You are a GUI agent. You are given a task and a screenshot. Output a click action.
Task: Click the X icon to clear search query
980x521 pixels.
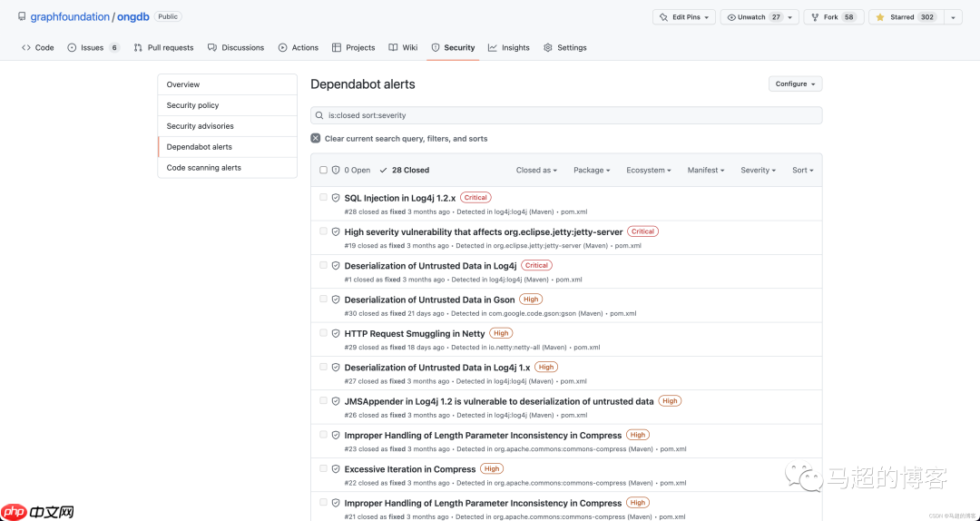[316, 138]
